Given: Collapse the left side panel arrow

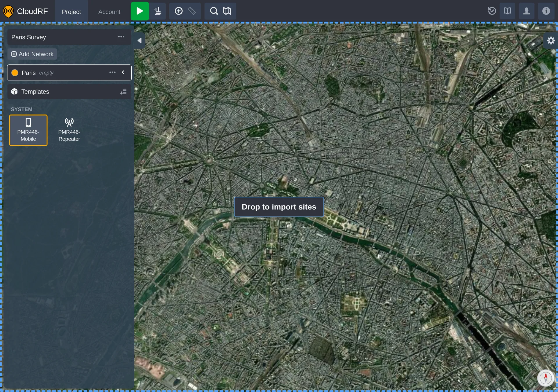Looking at the screenshot, I should coord(139,40).
